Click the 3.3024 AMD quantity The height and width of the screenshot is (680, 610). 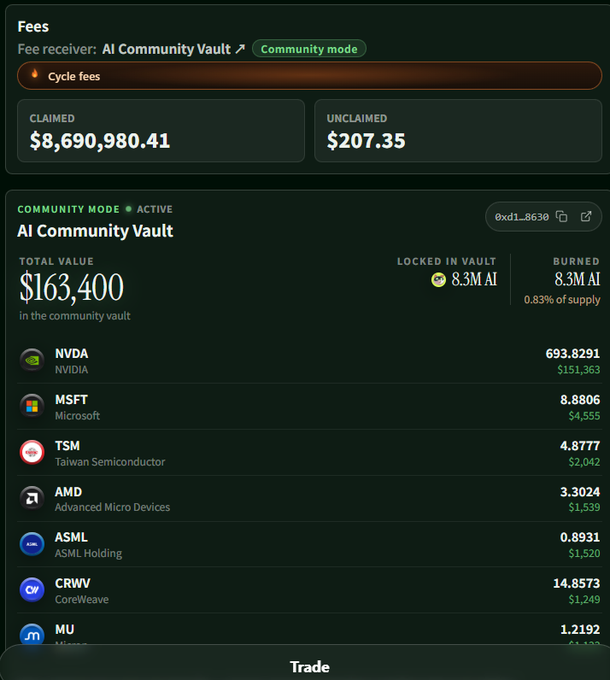point(580,492)
